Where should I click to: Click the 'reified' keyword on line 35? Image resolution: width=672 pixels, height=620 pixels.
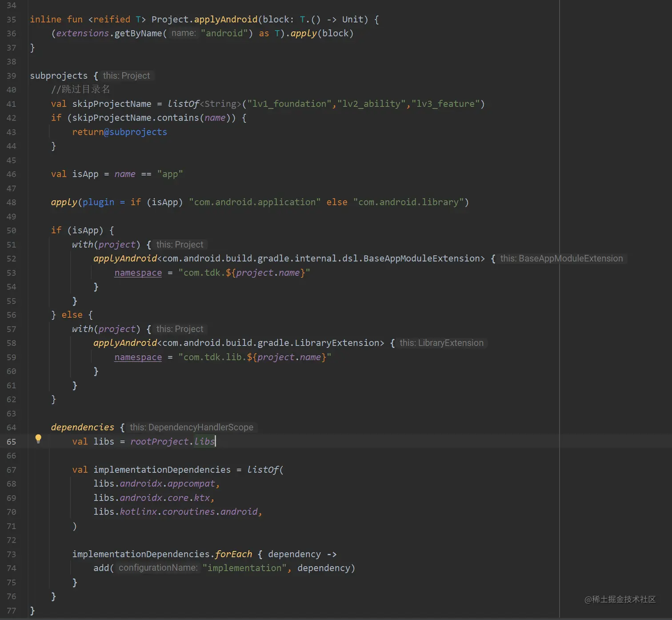pos(112,20)
